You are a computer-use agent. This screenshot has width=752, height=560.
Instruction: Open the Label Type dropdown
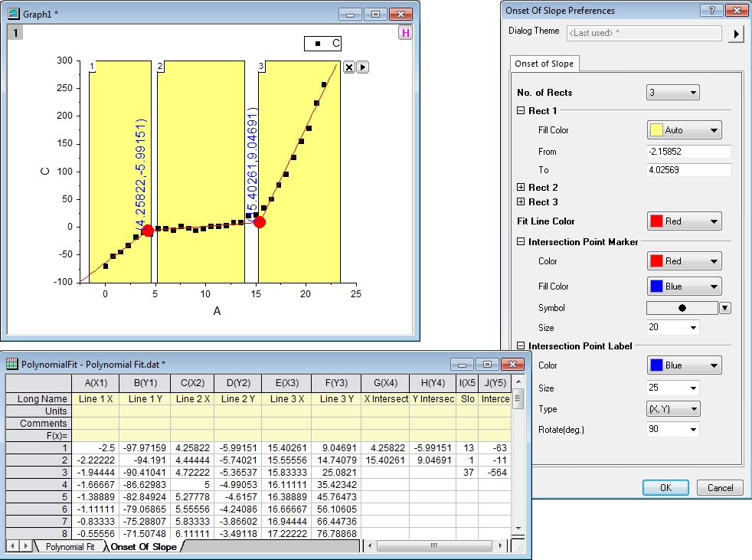pyautogui.click(x=673, y=409)
